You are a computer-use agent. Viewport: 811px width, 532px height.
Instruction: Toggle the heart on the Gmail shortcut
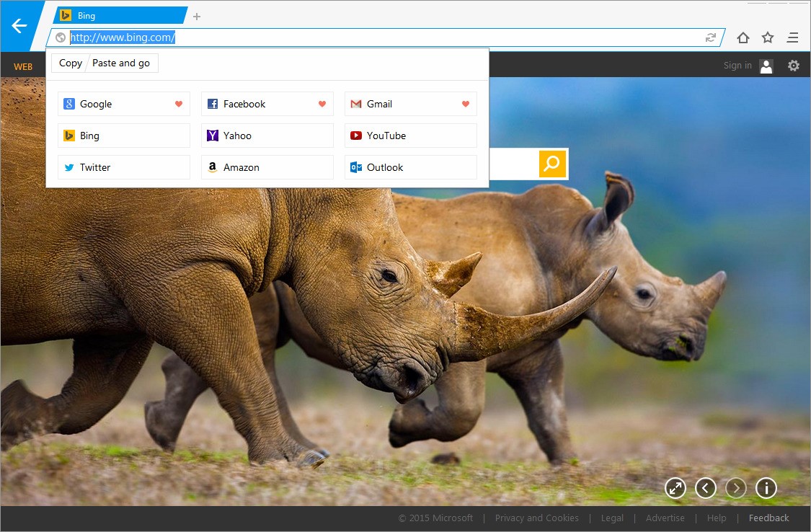tap(465, 104)
